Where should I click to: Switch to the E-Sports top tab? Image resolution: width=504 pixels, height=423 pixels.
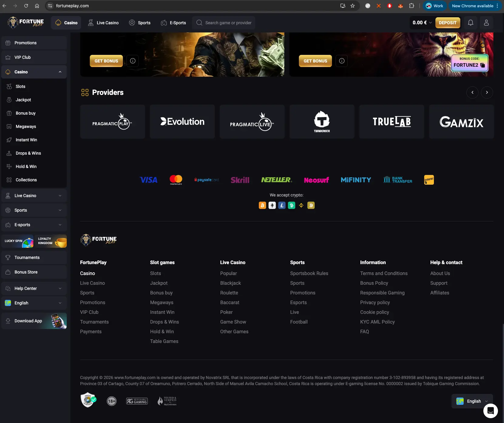(173, 23)
